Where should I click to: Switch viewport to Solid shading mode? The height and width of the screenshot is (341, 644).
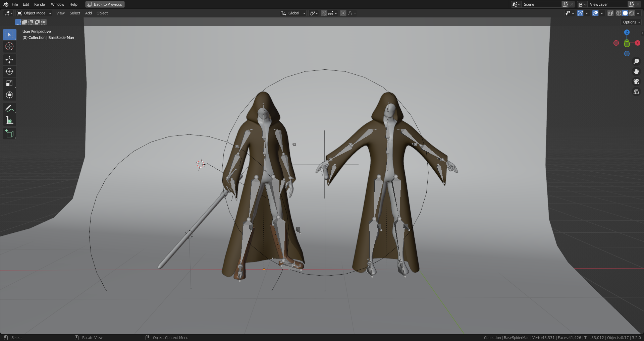pyautogui.click(x=625, y=13)
